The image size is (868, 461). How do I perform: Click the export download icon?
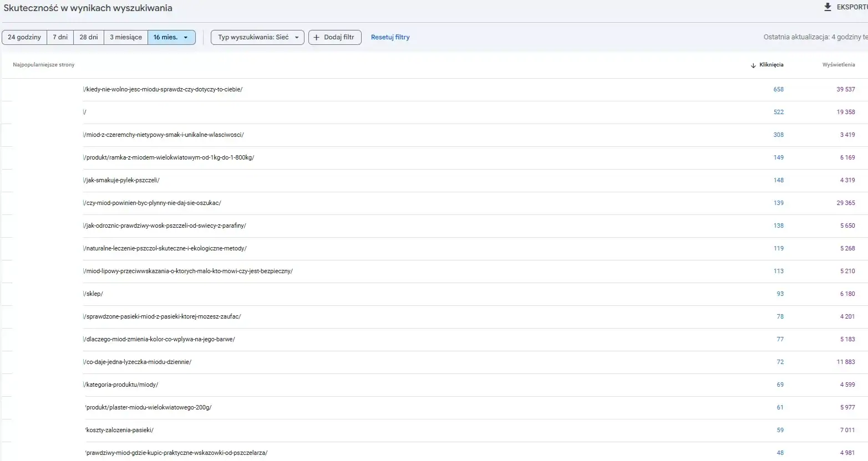pos(828,7)
